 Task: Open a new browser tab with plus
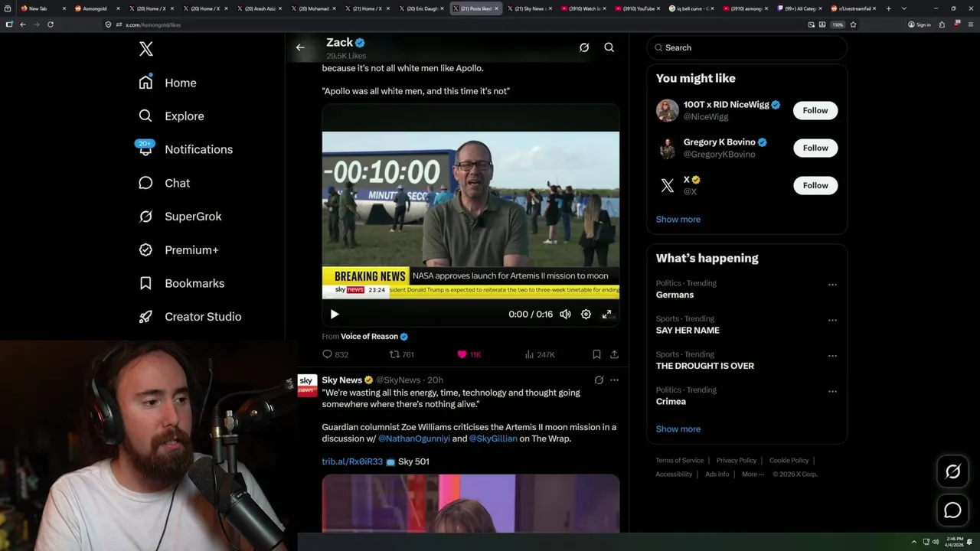889,8
